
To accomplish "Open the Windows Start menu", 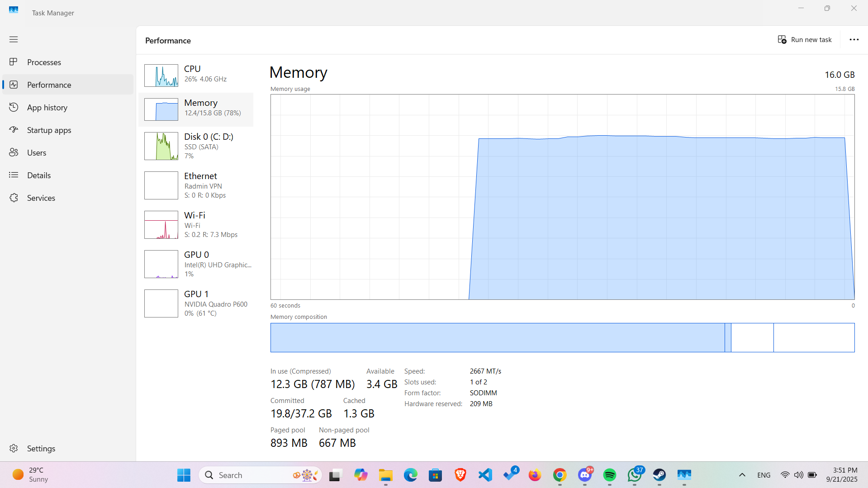I will [x=184, y=475].
